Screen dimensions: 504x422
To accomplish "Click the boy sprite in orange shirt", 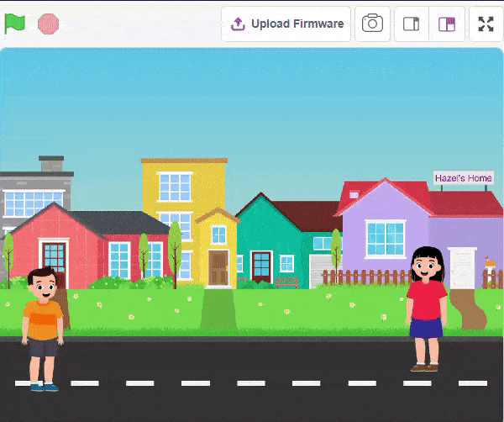I will (x=43, y=329).
